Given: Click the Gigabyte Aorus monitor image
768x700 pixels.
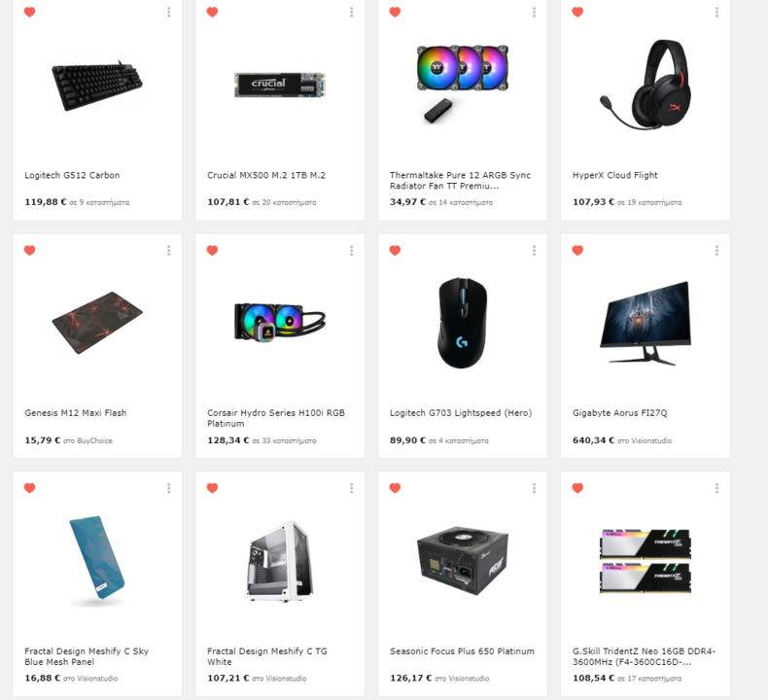Looking at the screenshot, I should 646,323.
